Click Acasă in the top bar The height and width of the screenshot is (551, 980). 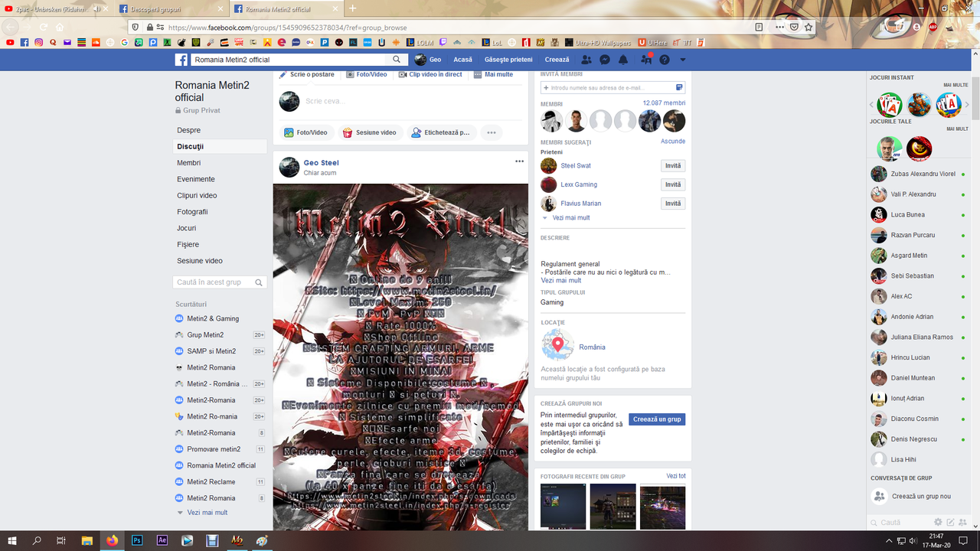tap(462, 60)
